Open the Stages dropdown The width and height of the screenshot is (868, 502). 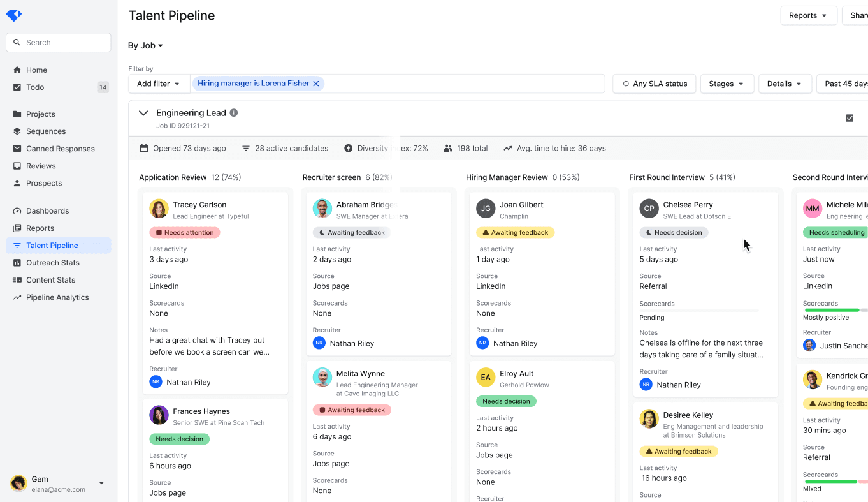(727, 83)
